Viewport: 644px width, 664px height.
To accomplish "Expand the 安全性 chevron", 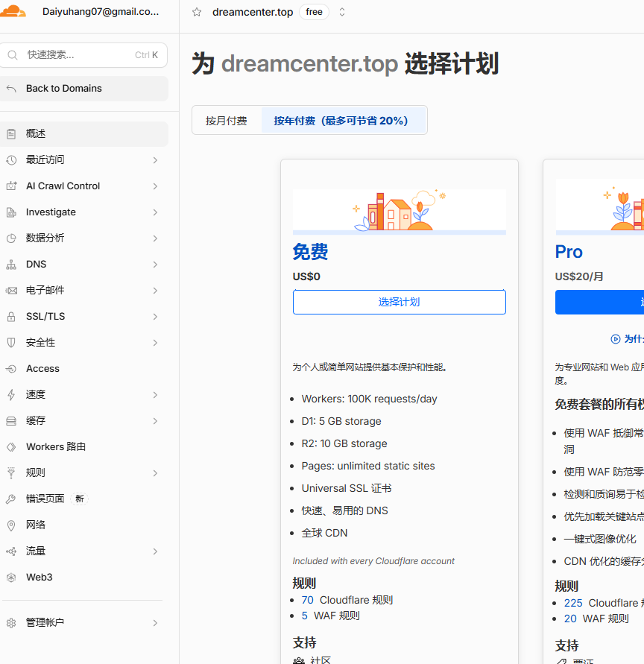I will [x=155, y=343].
